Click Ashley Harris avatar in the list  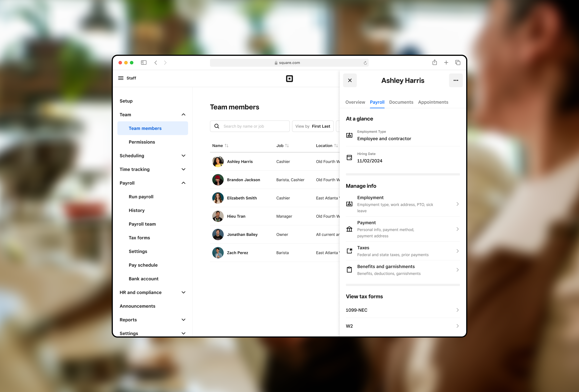pos(218,161)
